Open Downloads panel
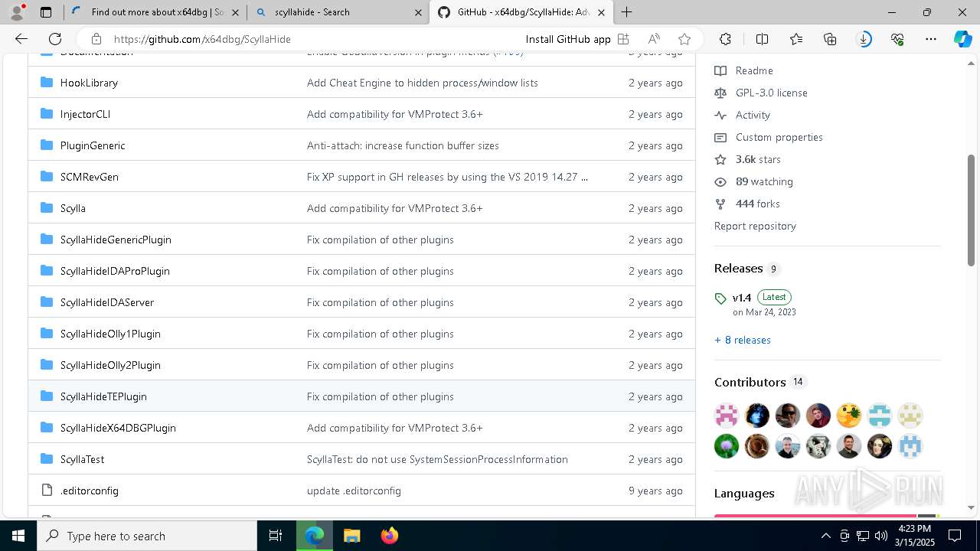 coord(864,39)
